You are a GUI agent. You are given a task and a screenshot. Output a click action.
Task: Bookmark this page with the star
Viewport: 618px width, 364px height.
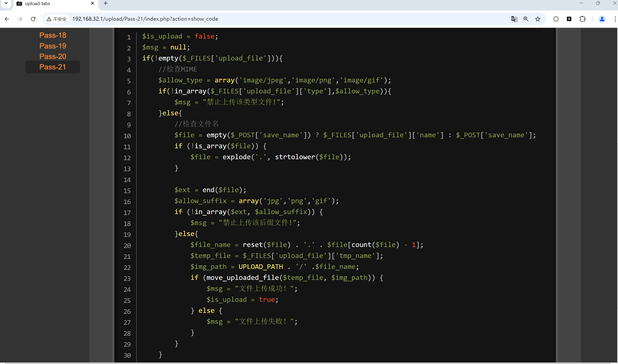click(538, 19)
